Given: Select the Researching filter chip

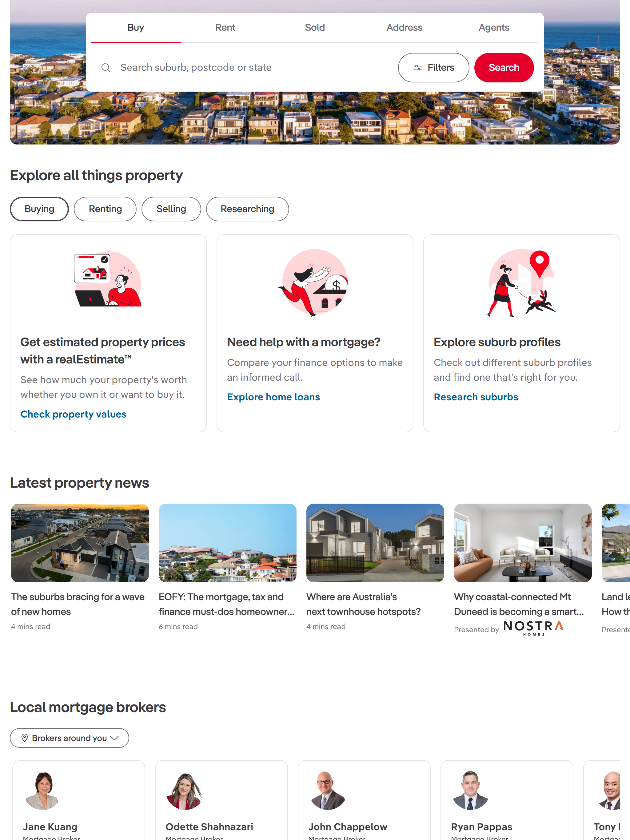Looking at the screenshot, I should 247,209.
